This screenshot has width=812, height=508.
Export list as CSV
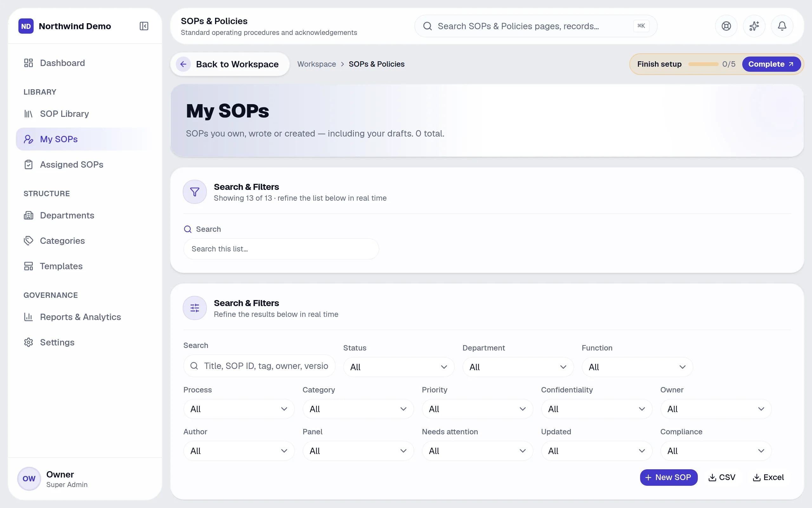(x=722, y=477)
